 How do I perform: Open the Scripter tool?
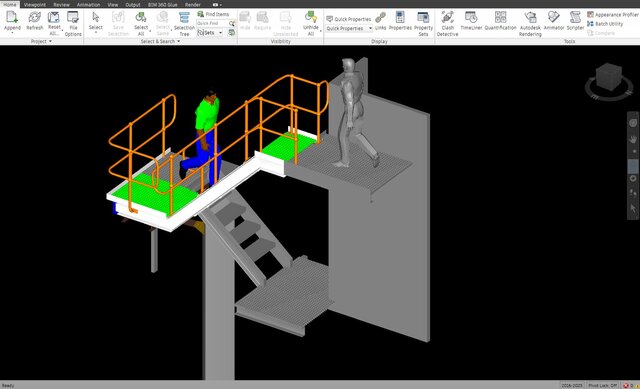pyautogui.click(x=575, y=20)
